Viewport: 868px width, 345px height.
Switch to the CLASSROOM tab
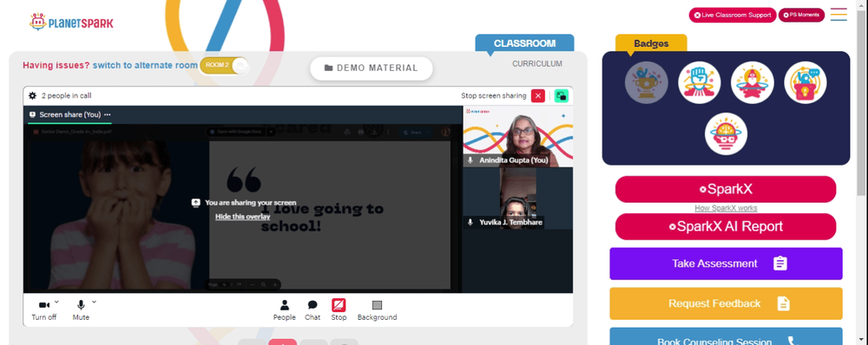coord(524,43)
